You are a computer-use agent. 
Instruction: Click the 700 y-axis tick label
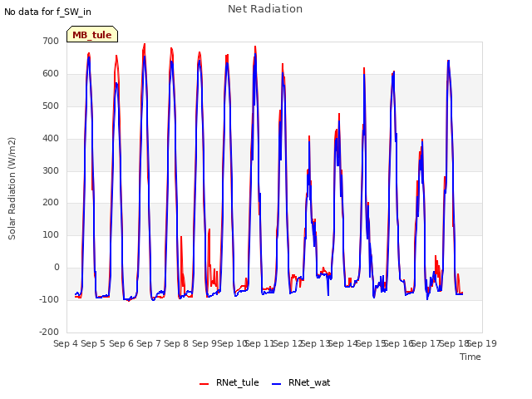coord(51,41)
